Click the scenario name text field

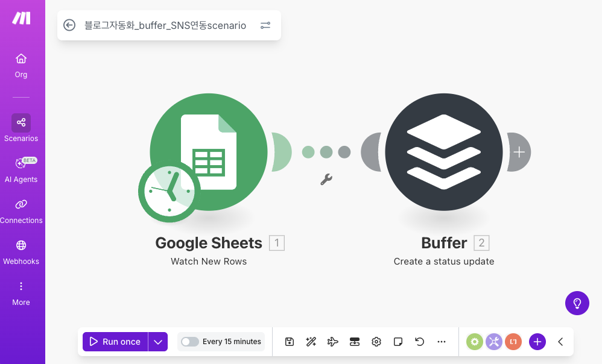pos(165,25)
